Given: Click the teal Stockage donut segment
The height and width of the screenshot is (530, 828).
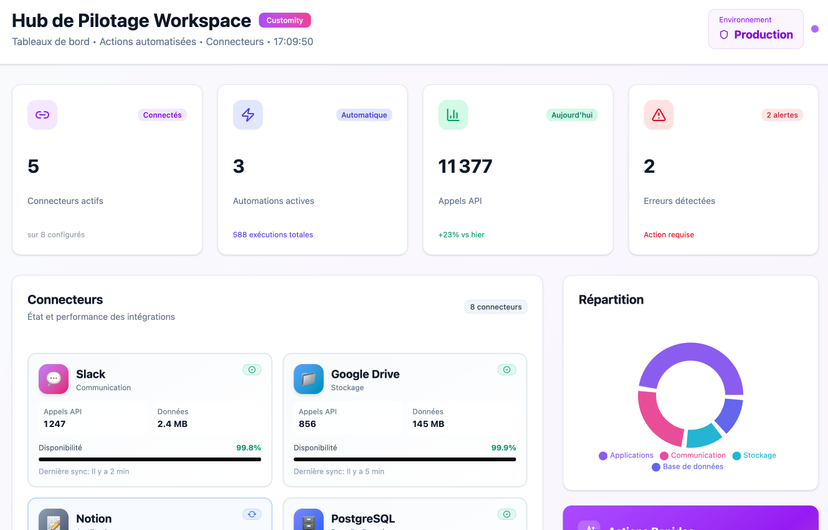Looking at the screenshot, I should coord(705,436).
